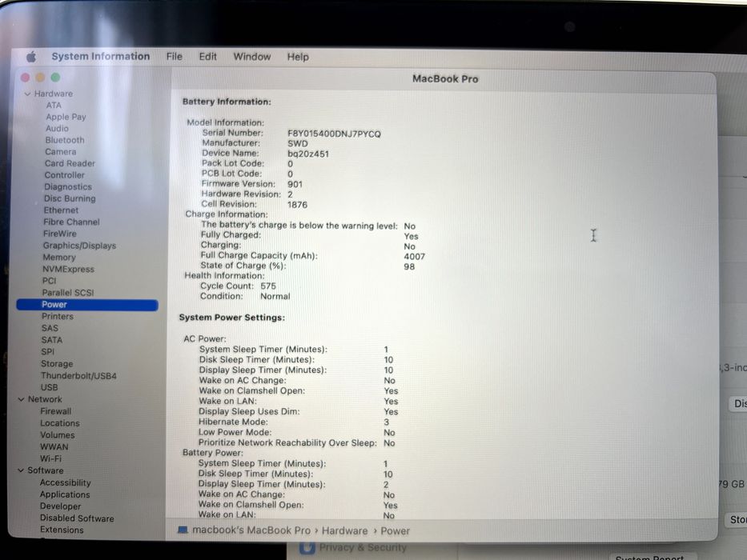Click the State of Charge value 98
Image resolution: width=747 pixels, height=560 pixels.
[409, 266]
